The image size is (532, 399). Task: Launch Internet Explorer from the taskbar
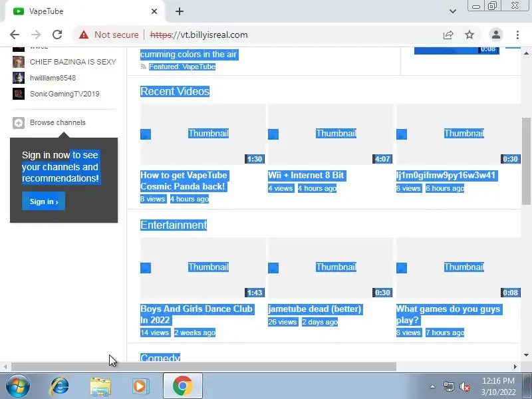pos(59,386)
